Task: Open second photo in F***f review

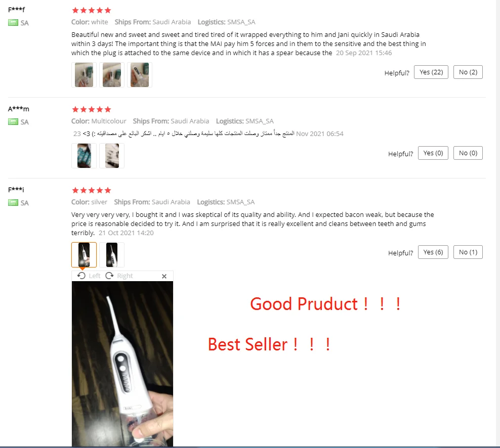Action: [x=112, y=75]
